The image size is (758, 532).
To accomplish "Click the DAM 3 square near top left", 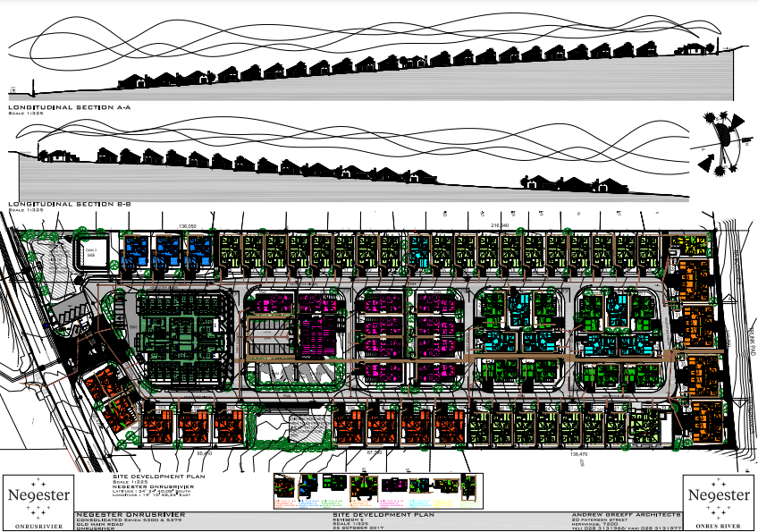I will (92, 252).
